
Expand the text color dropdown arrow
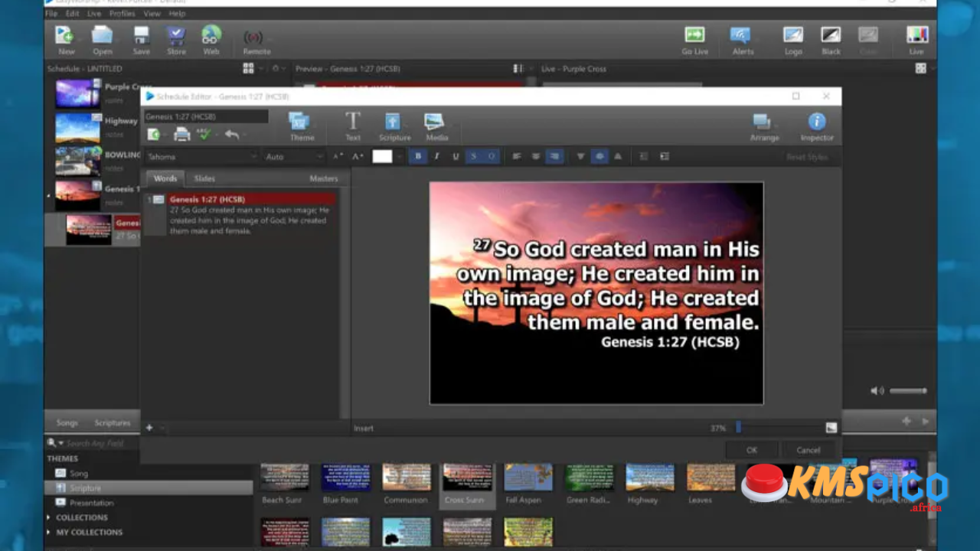pos(399,156)
